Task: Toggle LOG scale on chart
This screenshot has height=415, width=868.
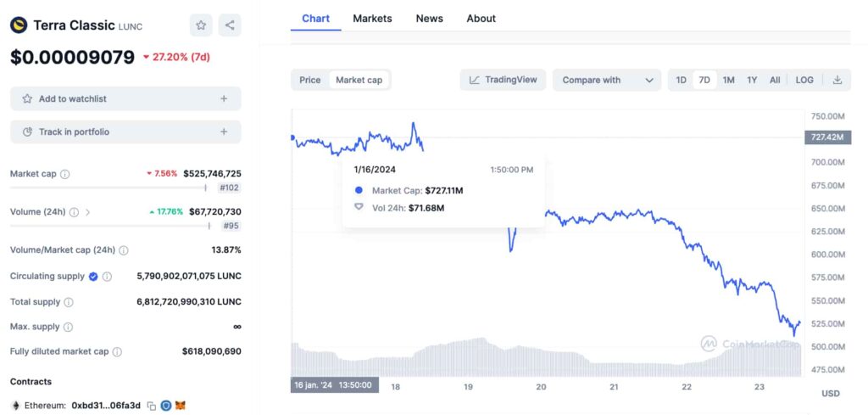Action: (804, 80)
